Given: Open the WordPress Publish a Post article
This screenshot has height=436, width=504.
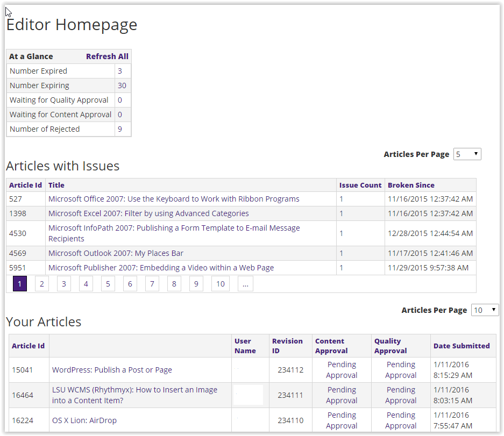Looking at the screenshot, I should [111, 369].
